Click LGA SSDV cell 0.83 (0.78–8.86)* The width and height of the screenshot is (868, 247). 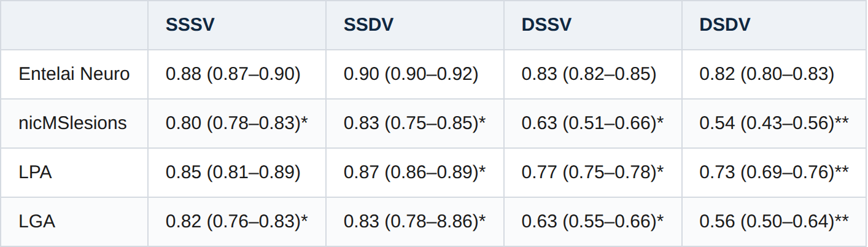414,222
